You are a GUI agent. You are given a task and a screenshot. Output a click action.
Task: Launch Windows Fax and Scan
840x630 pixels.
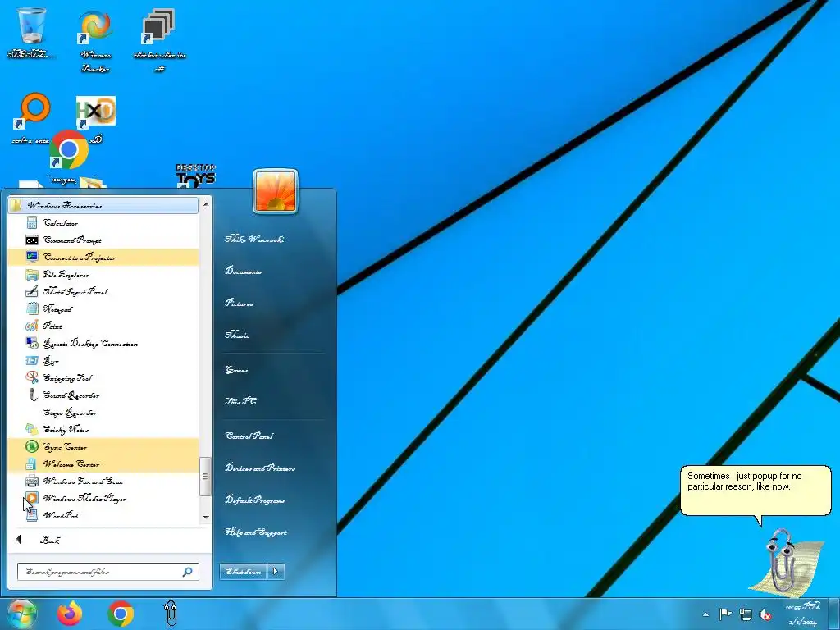click(x=103, y=481)
